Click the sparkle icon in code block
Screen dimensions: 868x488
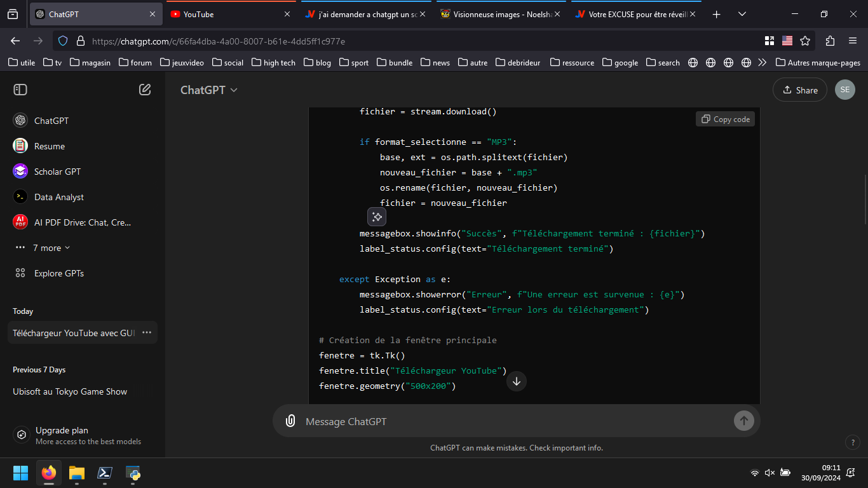[377, 217]
